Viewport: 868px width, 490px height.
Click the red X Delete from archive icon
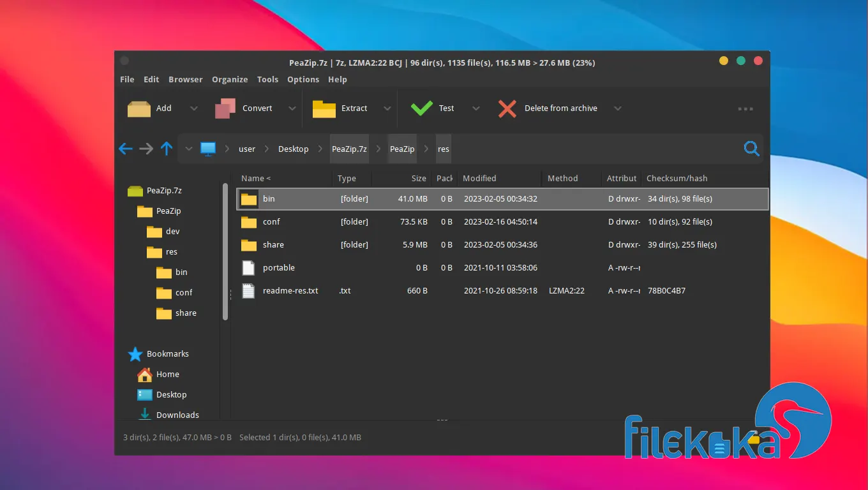point(507,108)
